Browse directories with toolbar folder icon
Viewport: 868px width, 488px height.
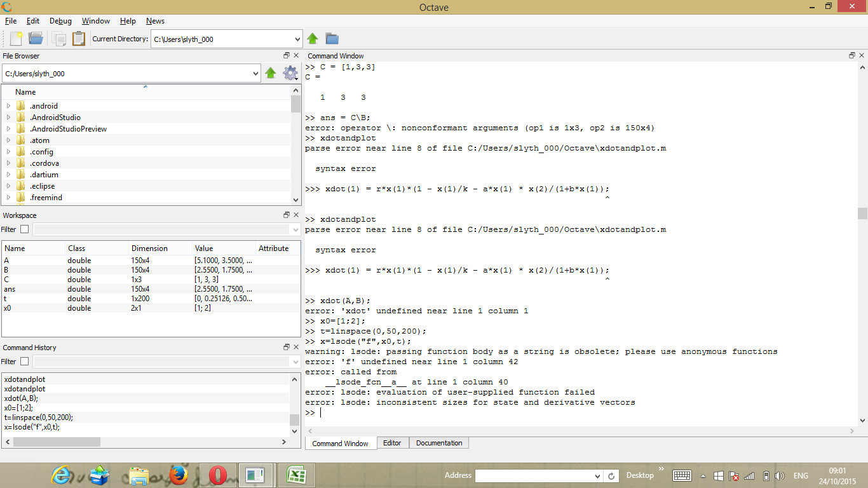pos(332,39)
